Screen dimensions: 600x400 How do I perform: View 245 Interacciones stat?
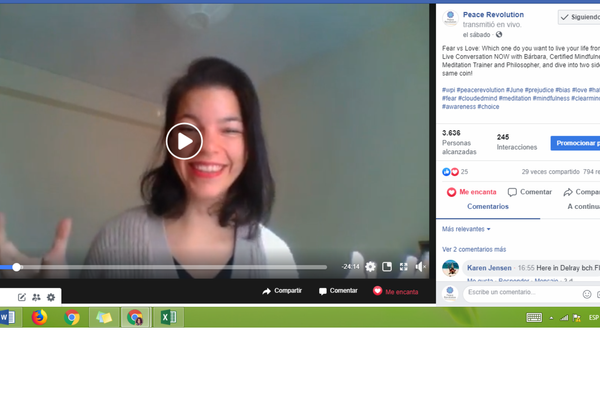pyautogui.click(x=517, y=142)
